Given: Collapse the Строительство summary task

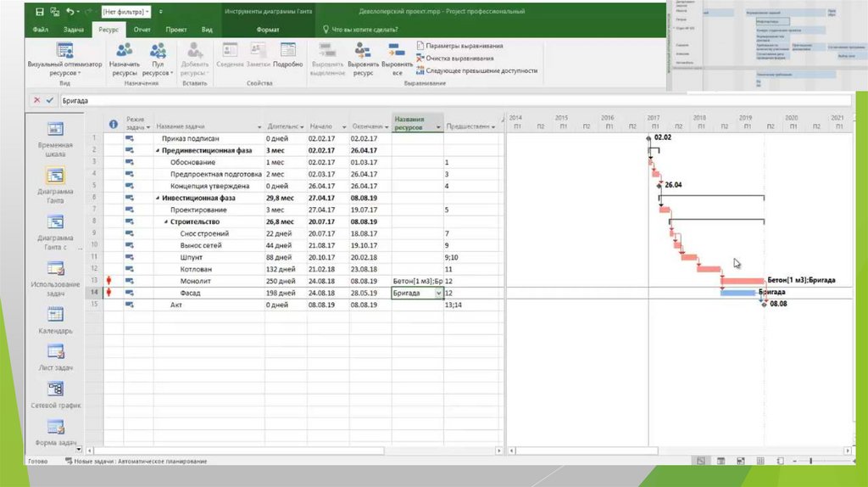Looking at the screenshot, I should click(166, 221).
